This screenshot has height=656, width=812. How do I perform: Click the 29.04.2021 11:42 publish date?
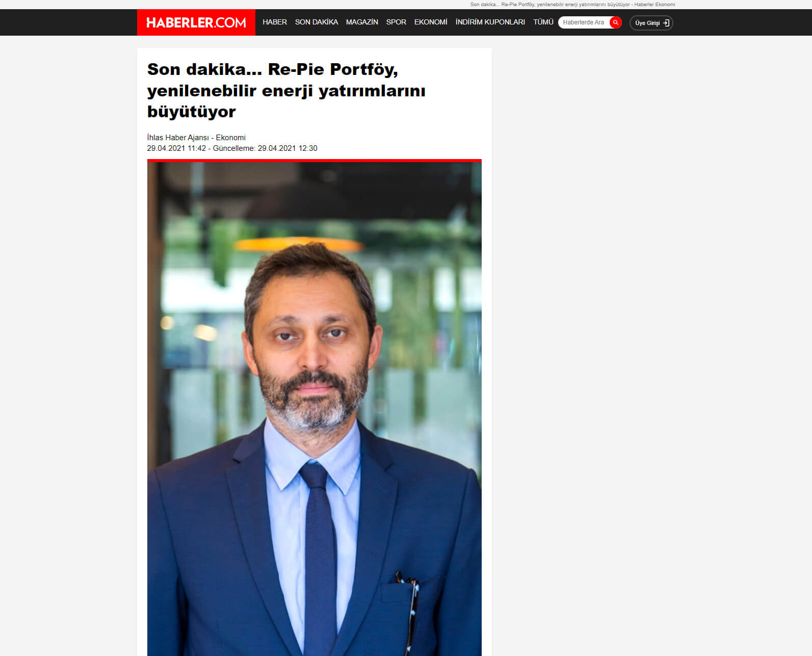point(176,148)
